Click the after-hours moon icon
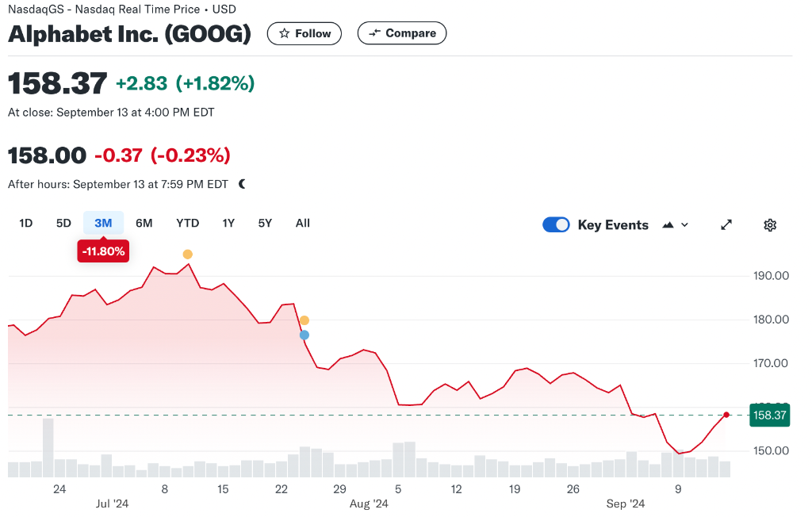Viewport: 812px width, 517px height. [242, 184]
